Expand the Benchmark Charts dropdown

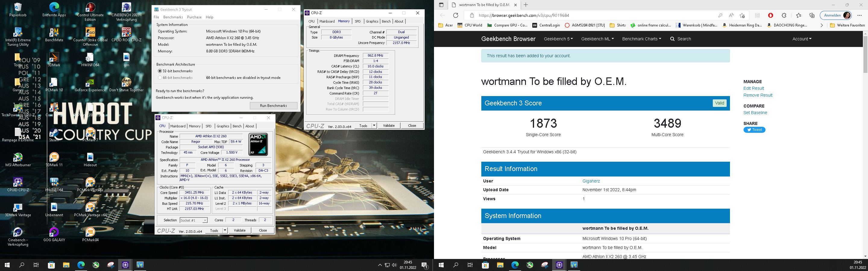pos(642,39)
